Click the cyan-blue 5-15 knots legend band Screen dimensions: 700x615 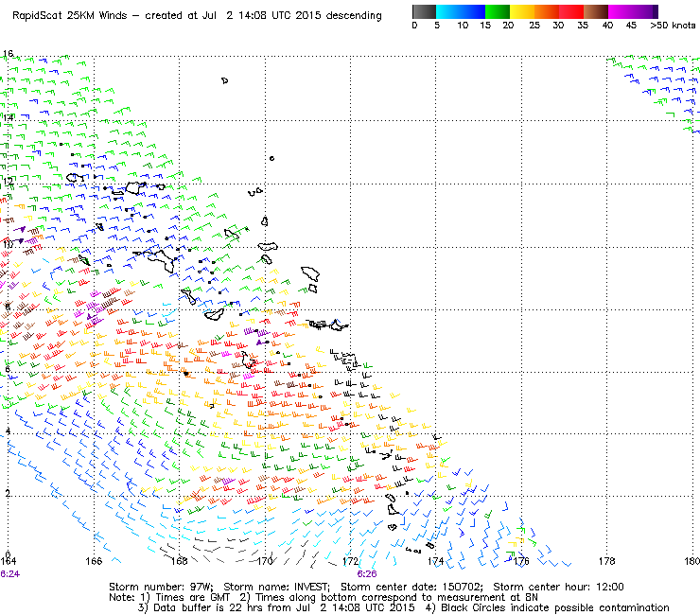tap(461, 11)
